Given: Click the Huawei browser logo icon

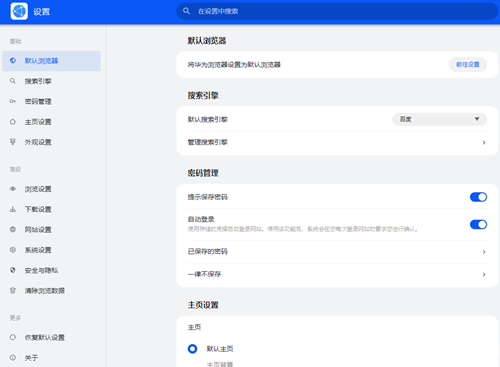Looking at the screenshot, I should tap(19, 11).
